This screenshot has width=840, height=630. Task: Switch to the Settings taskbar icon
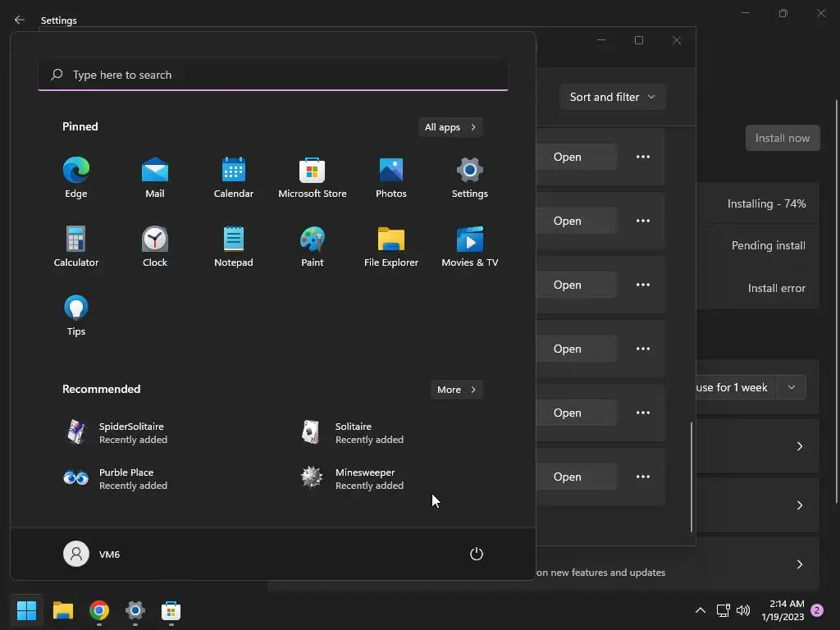point(135,610)
